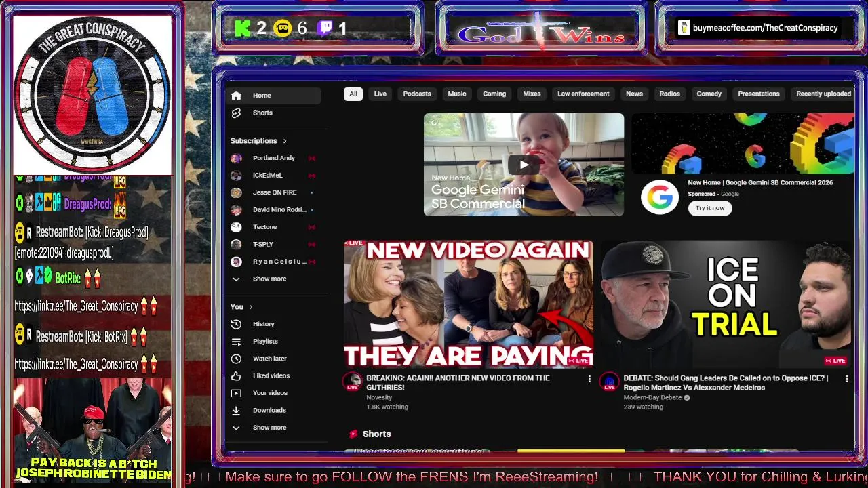Image resolution: width=868 pixels, height=488 pixels.
Task: Open the Modern-Day Debate channel name
Action: [652, 397]
